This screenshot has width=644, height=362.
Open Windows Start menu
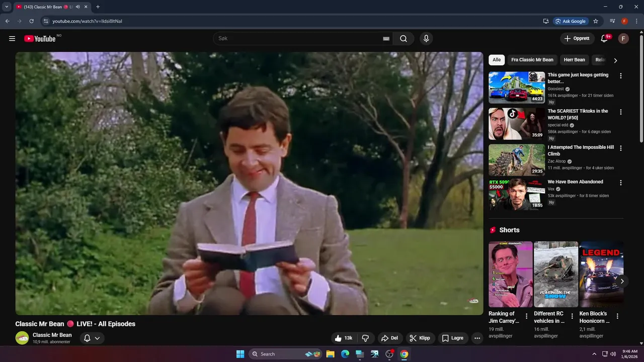tap(240, 354)
